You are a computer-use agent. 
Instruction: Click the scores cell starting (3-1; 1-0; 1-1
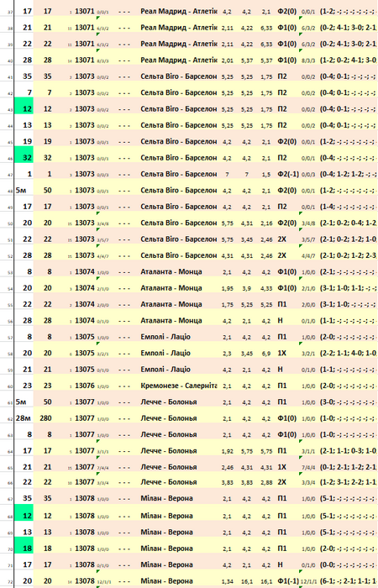pyautogui.click(x=349, y=288)
